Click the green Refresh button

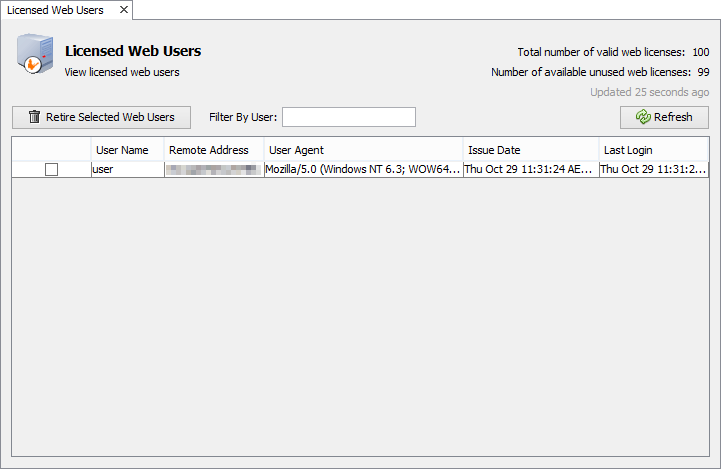click(664, 117)
